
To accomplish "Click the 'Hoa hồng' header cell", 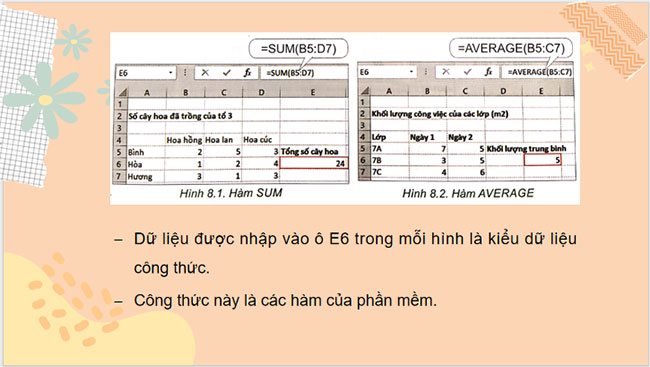I will pyautogui.click(x=184, y=140).
